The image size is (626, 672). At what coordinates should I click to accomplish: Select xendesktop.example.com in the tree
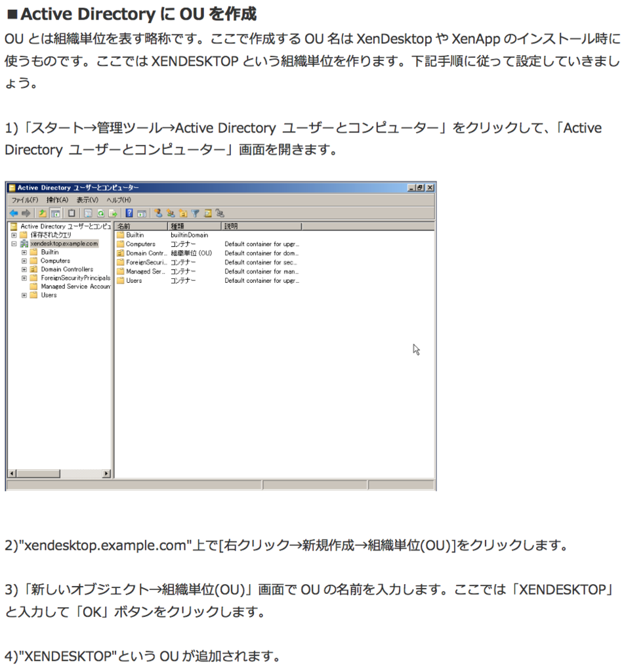point(64,243)
